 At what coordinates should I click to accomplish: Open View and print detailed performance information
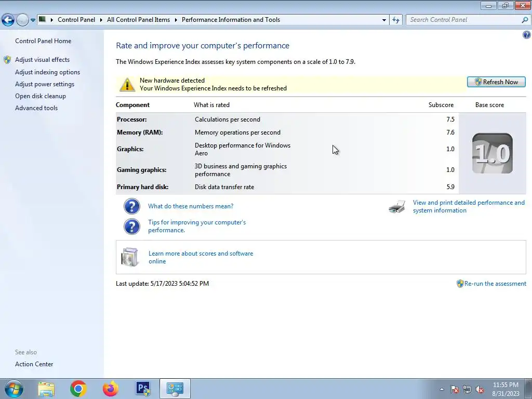click(469, 207)
